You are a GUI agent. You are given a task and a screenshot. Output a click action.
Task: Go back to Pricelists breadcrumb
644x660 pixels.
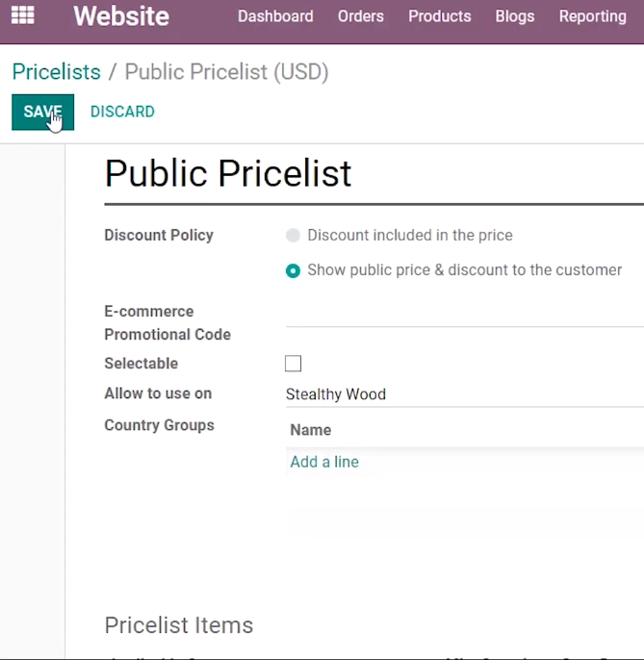click(x=57, y=71)
